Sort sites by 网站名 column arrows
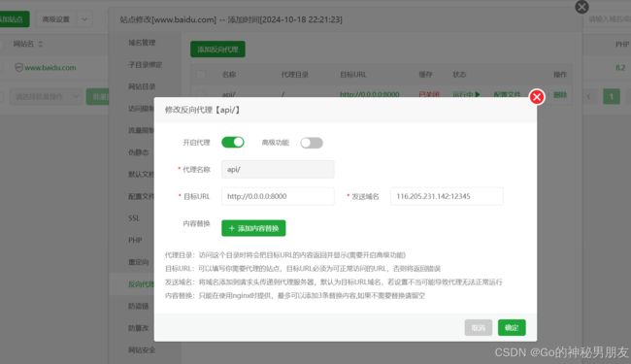Viewport: 631px width, 364px height. (x=40, y=44)
